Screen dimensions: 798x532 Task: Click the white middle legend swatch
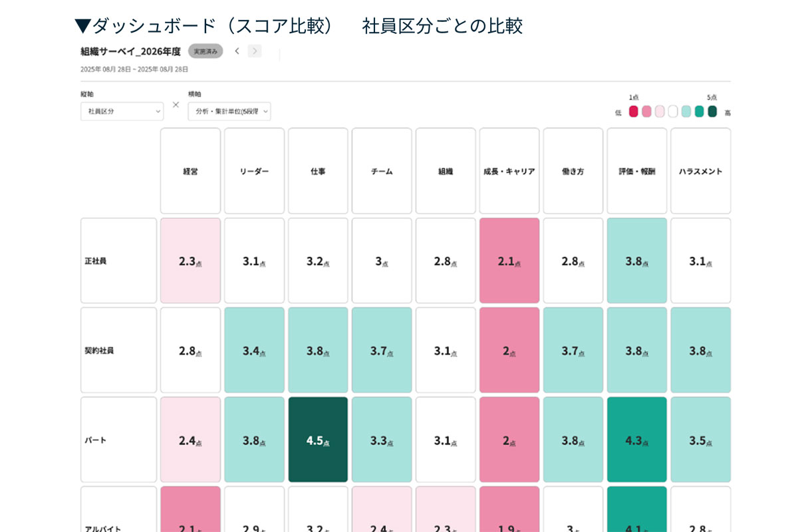673,112
